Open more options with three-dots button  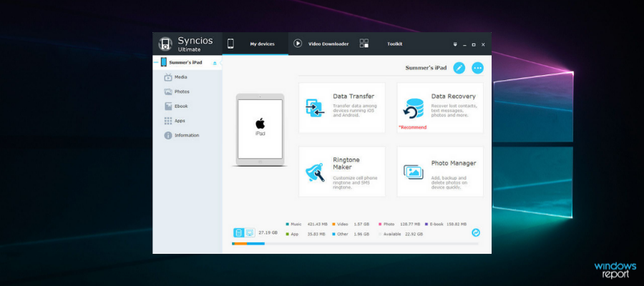click(477, 68)
